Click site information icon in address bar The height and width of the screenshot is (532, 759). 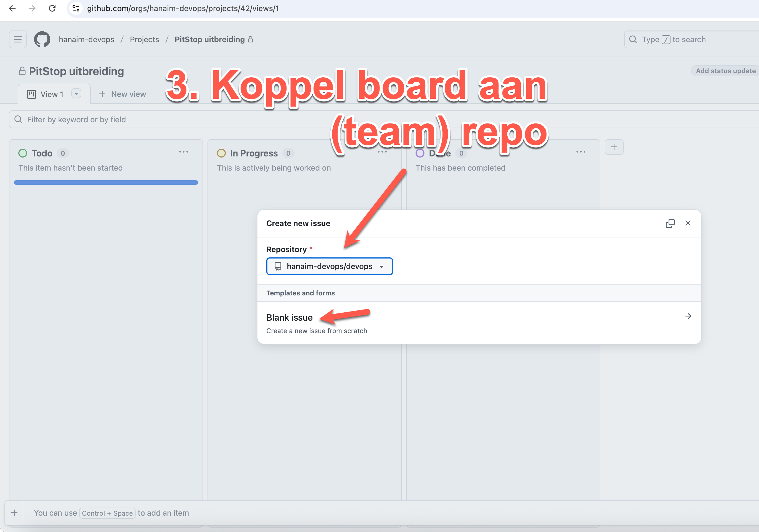(x=76, y=8)
